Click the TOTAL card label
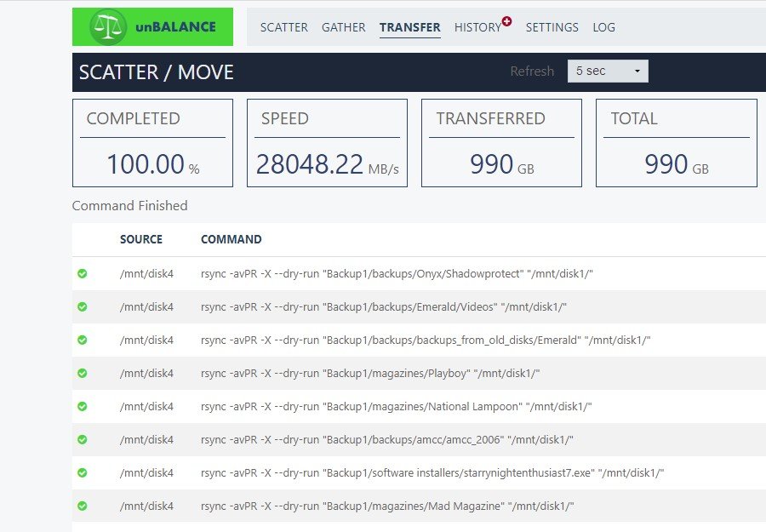 tap(634, 118)
